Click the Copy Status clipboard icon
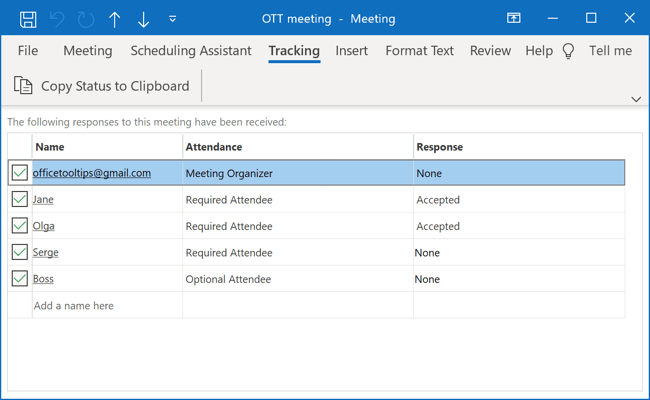Screen dimensions: 650x400 [23, 85]
